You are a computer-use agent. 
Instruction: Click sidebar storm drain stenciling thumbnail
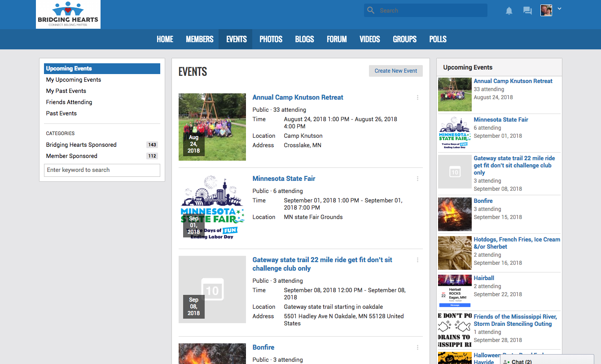click(x=455, y=330)
